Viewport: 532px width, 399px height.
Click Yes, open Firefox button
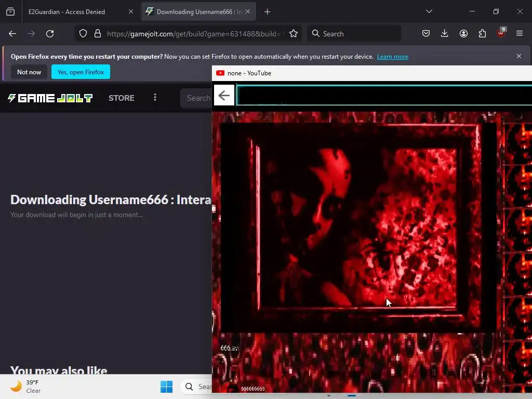tap(81, 72)
